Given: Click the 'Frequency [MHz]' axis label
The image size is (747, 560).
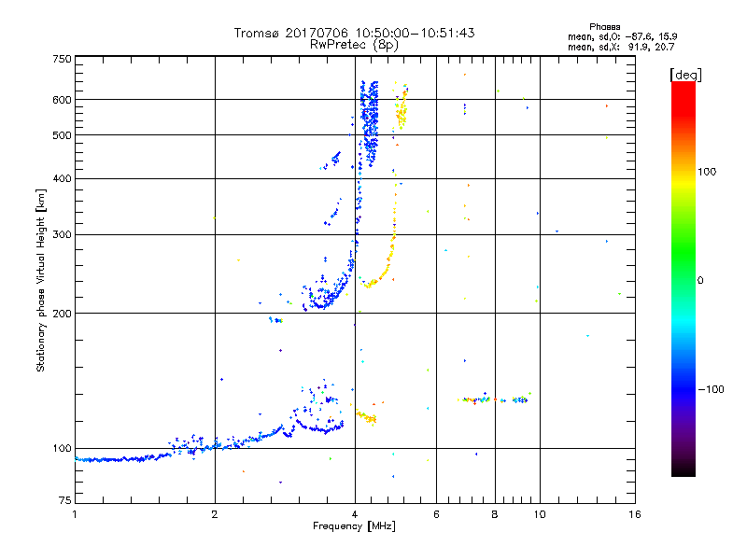Looking at the screenshot, I should 354,526.
